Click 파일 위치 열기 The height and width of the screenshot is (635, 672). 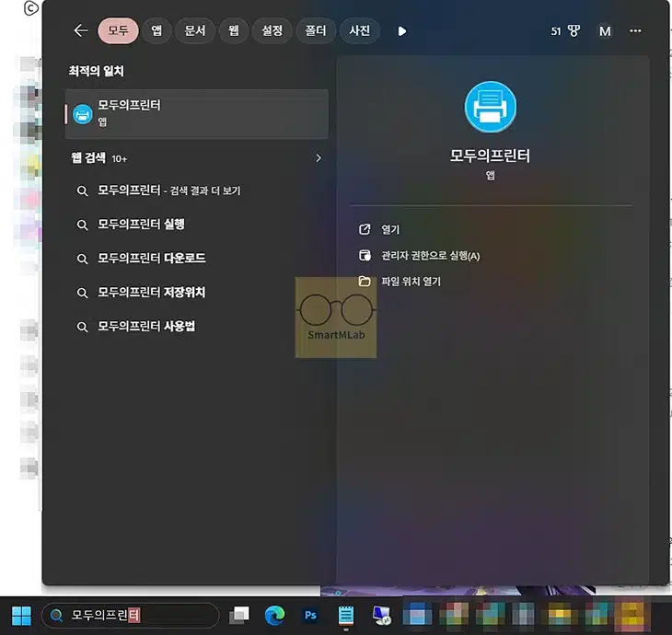tap(411, 282)
